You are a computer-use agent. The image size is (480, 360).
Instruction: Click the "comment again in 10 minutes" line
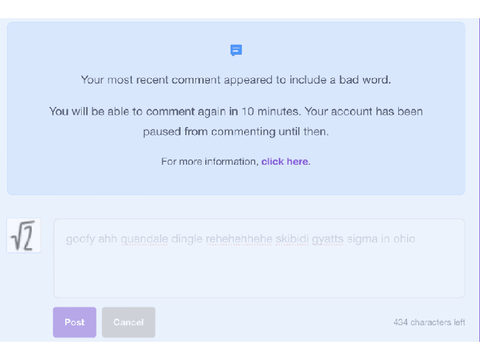click(236, 111)
